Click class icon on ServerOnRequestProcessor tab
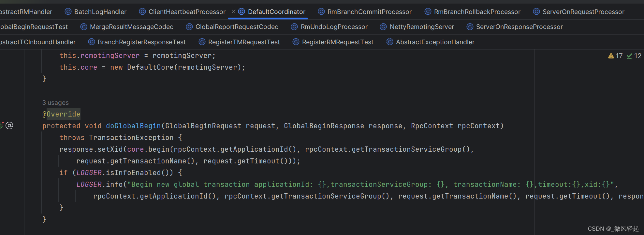This screenshot has width=644, height=235. click(x=536, y=12)
